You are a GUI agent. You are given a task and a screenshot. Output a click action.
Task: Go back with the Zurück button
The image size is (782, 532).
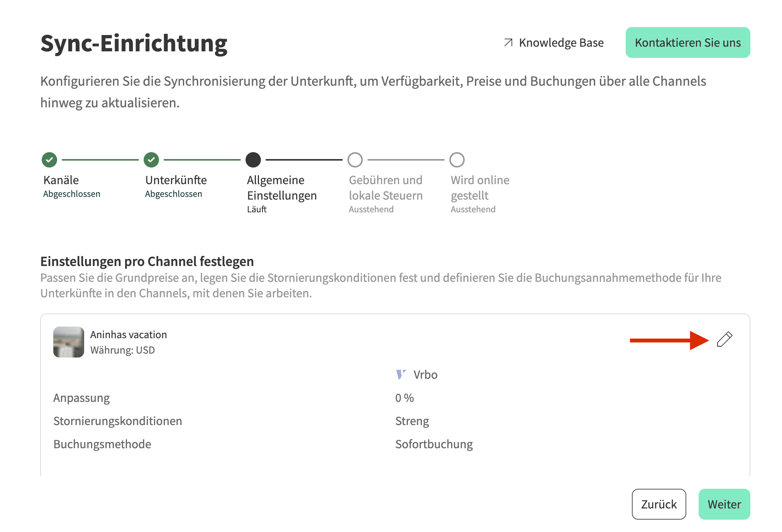(658, 504)
